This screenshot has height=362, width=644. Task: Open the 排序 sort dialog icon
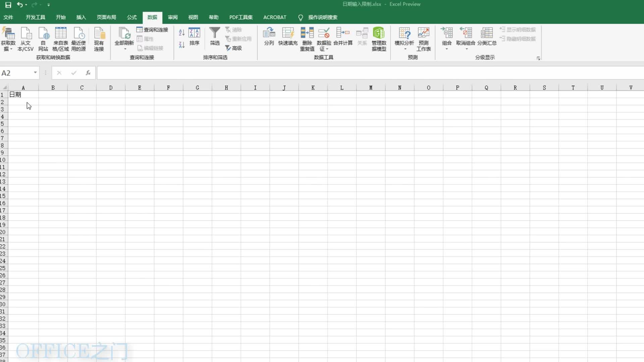click(x=195, y=36)
